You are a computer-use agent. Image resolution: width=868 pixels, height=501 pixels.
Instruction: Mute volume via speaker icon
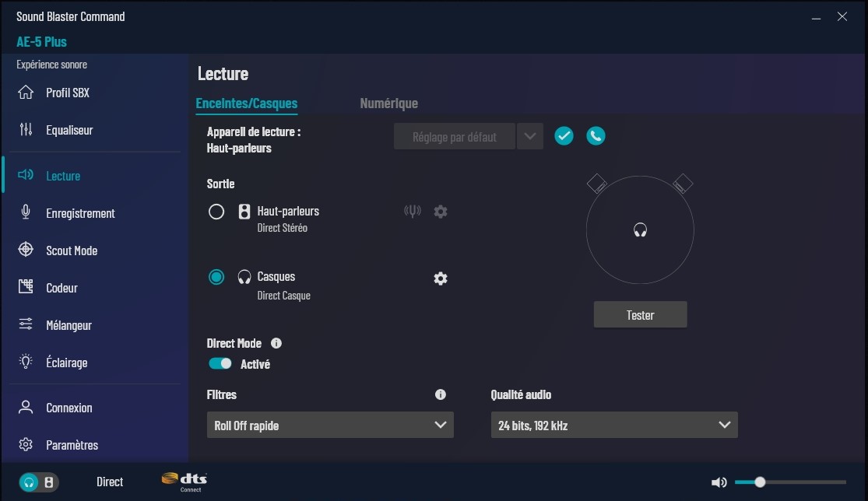[719, 482]
